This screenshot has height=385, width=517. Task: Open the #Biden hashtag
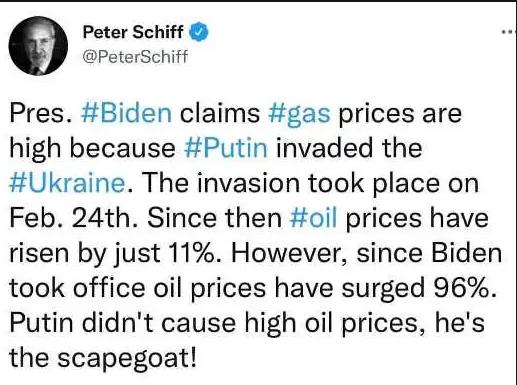pos(126,113)
